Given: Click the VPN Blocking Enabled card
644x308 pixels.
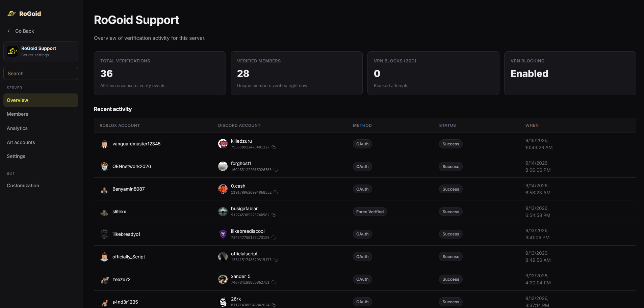Looking at the screenshot, I should (570, 73).
